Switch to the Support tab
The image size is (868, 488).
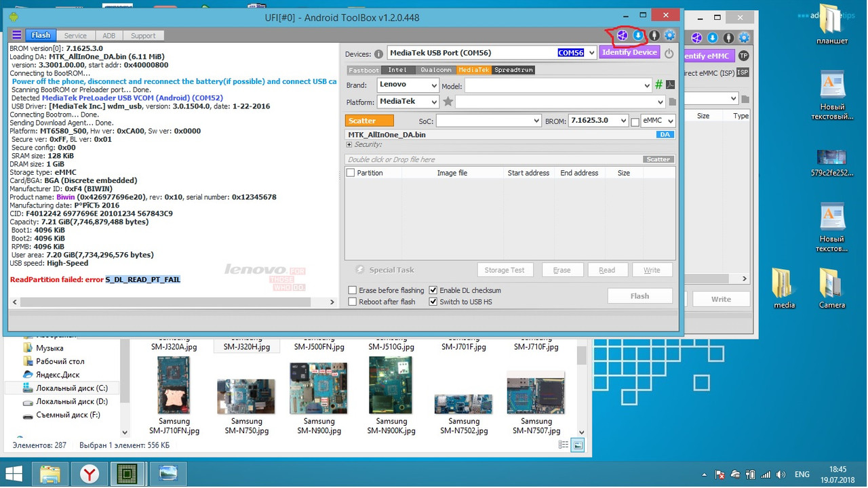143,35
